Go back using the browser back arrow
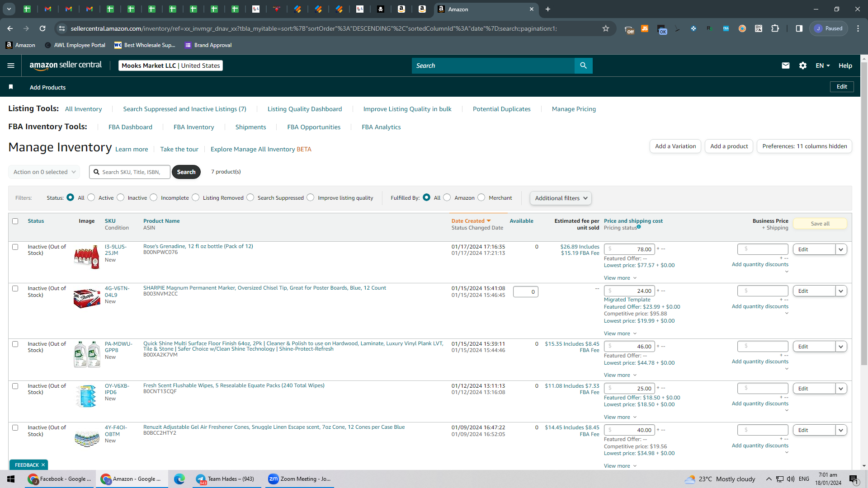The image size is (868, 488). [10, 28]
